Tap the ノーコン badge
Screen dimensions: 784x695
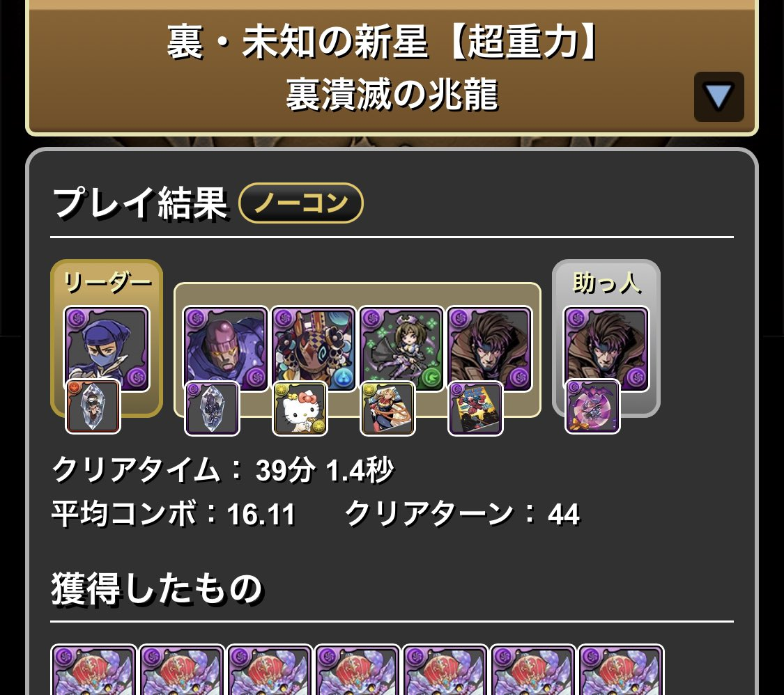point(301,203)
